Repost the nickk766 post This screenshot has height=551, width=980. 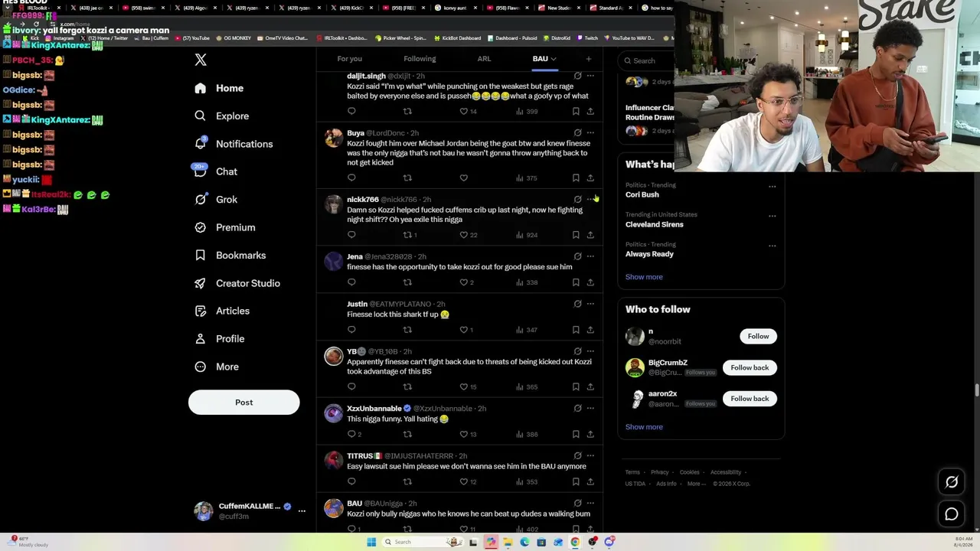[x=408, y=235]
